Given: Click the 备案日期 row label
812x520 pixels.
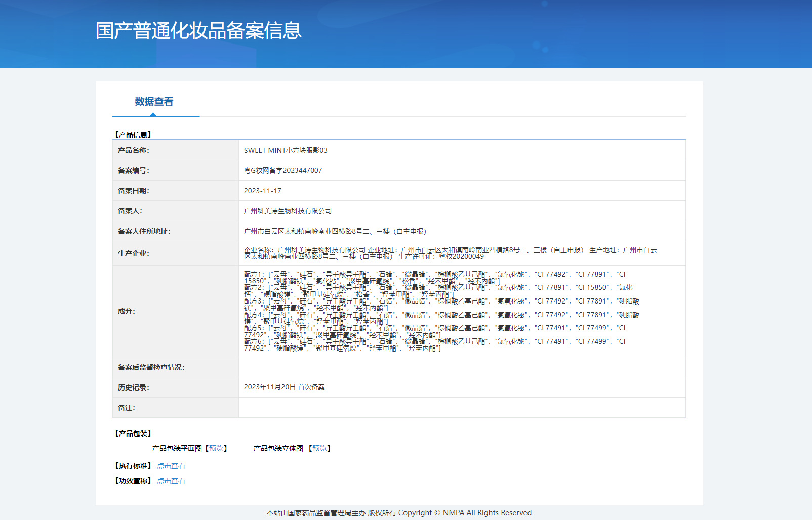Looking at the screenshot, I should click(134, 191).
